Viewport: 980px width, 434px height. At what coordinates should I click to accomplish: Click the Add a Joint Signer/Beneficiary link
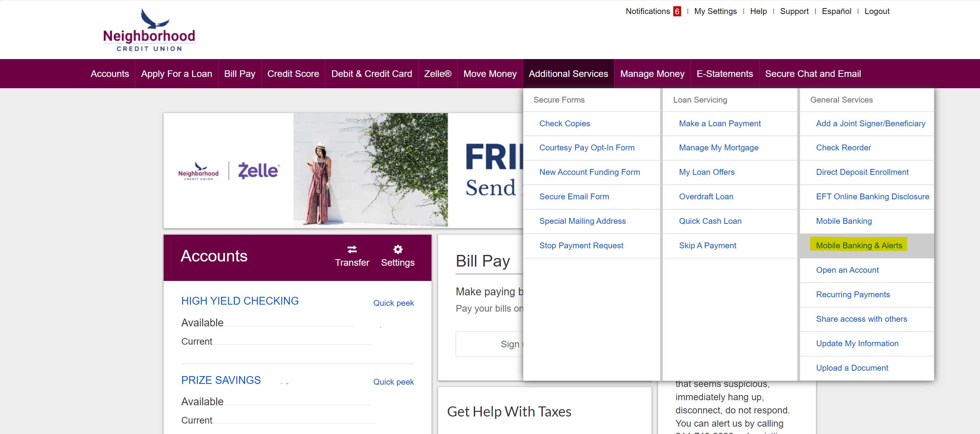871,123
